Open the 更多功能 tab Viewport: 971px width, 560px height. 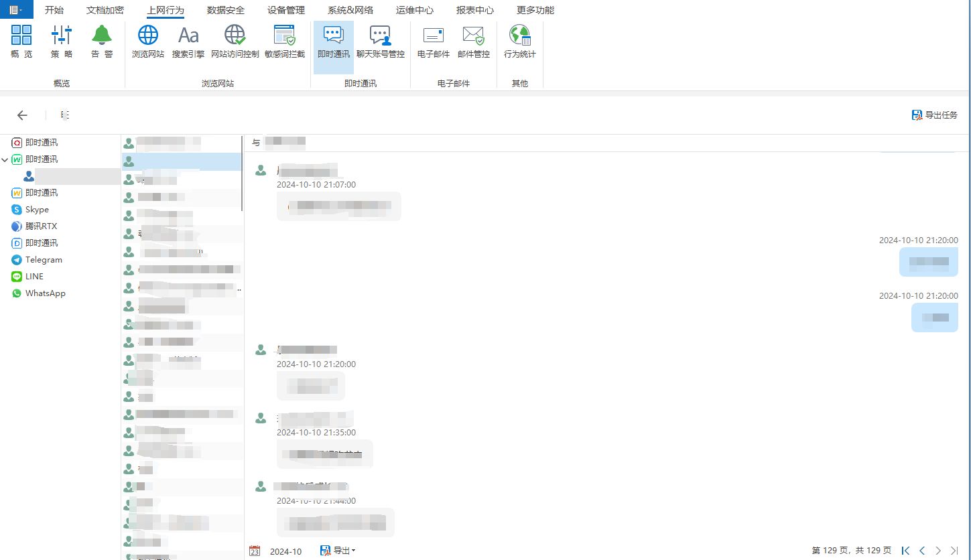click(x=535, y=10)
